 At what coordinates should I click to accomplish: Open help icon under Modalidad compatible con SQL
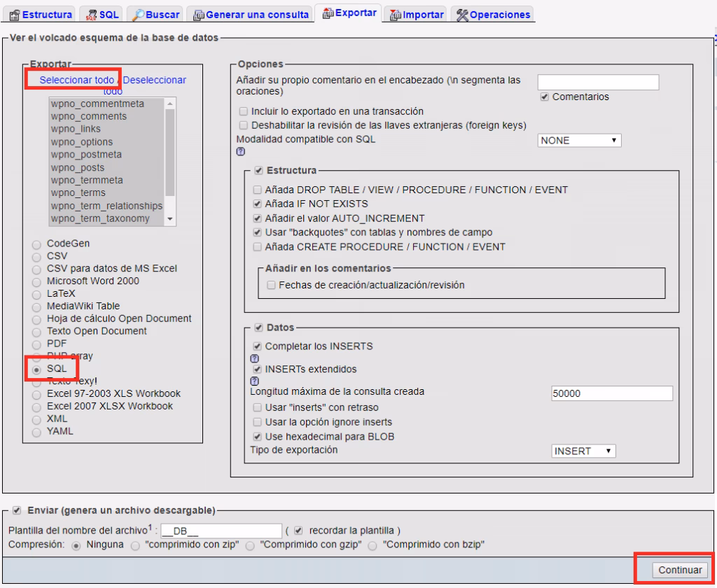coord(241,152)
